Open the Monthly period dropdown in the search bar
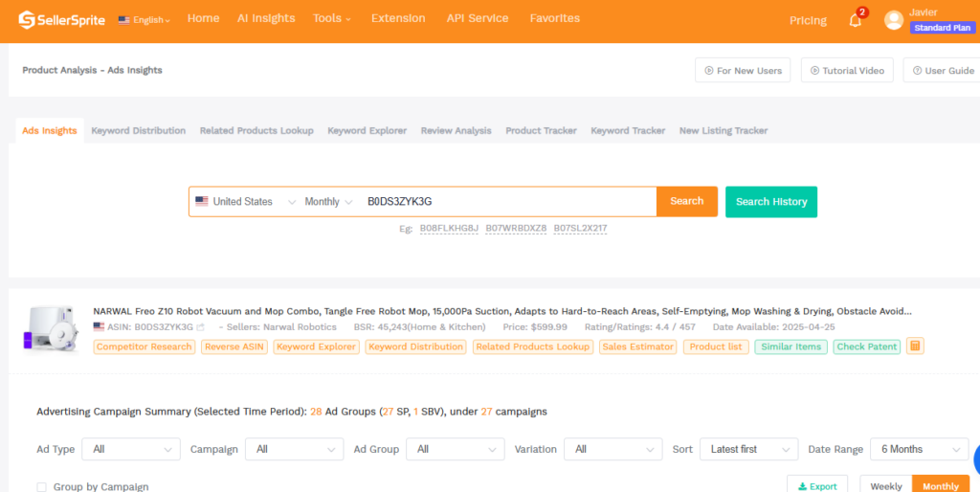This screenshot has width=980, height=492. coord(328,201)
